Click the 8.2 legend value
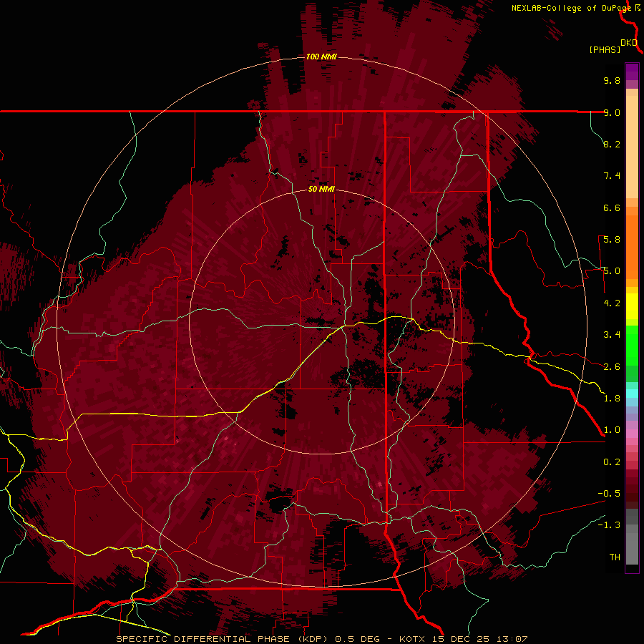 coord(612,144)
